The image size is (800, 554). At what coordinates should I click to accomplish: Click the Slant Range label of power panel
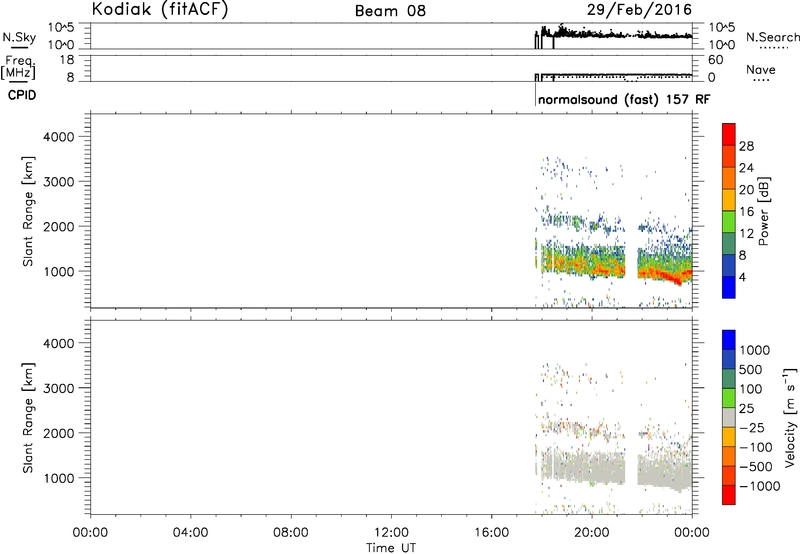coord(28,211)
